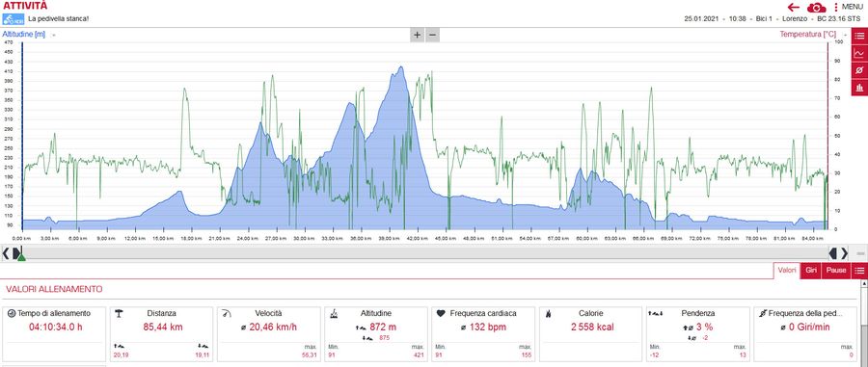868x367 pixels.
Task: Zoom in chart with plus button
Action: tap(417, 35)
